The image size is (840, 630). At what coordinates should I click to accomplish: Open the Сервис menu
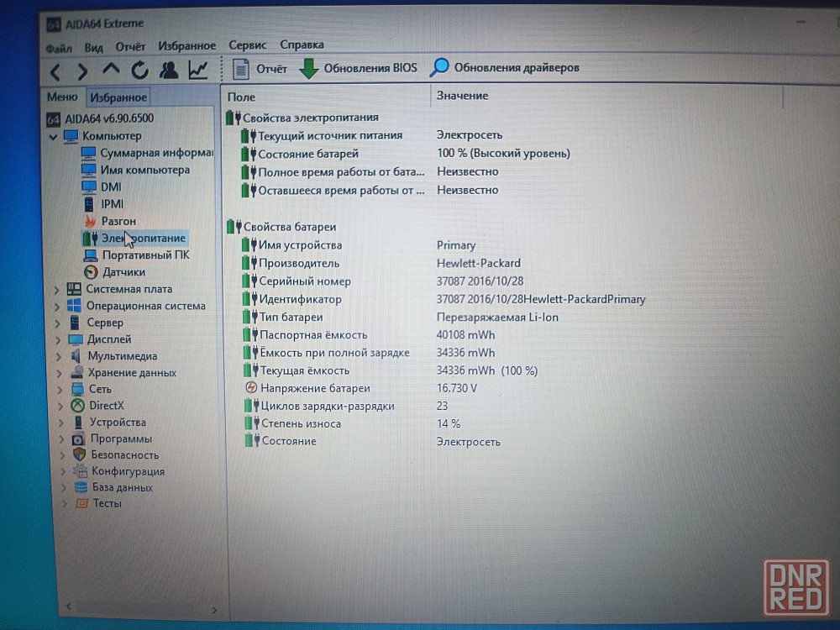click(x=247, y=45)
